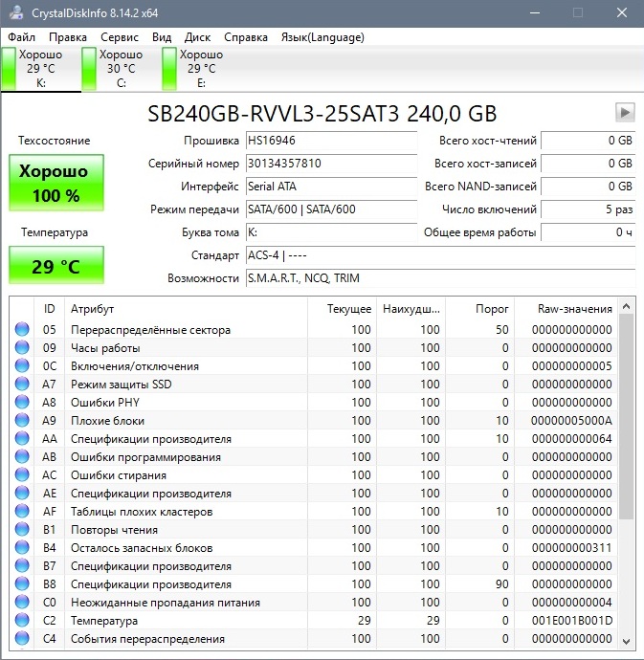Sort by the Порог column header

492,309
